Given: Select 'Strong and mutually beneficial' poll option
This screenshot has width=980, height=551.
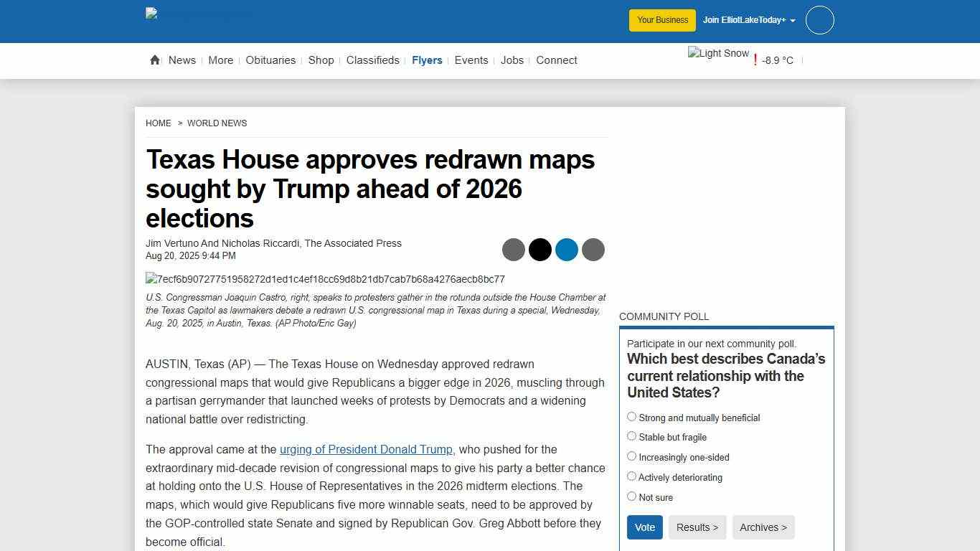Looking at the screenshot, I should pos(631,416).
